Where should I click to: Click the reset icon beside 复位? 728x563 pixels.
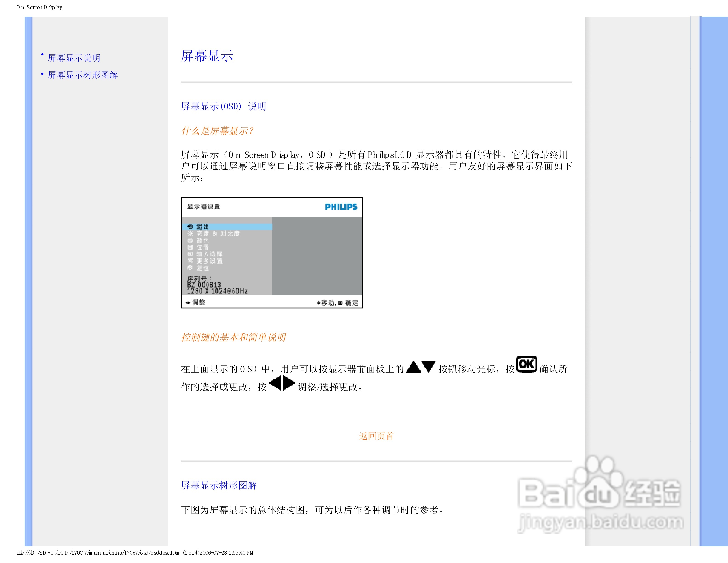[x=190, y=267]
